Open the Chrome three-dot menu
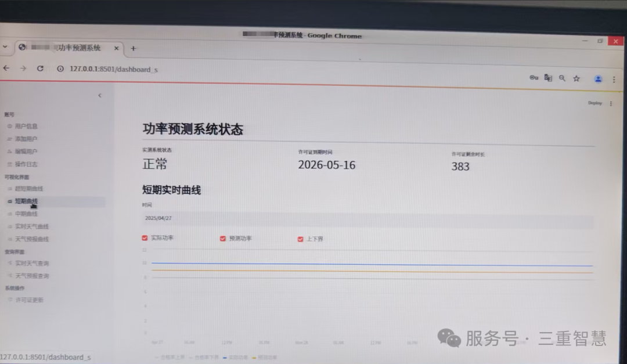Screen dimensions: 627x364 click(614, 79)
